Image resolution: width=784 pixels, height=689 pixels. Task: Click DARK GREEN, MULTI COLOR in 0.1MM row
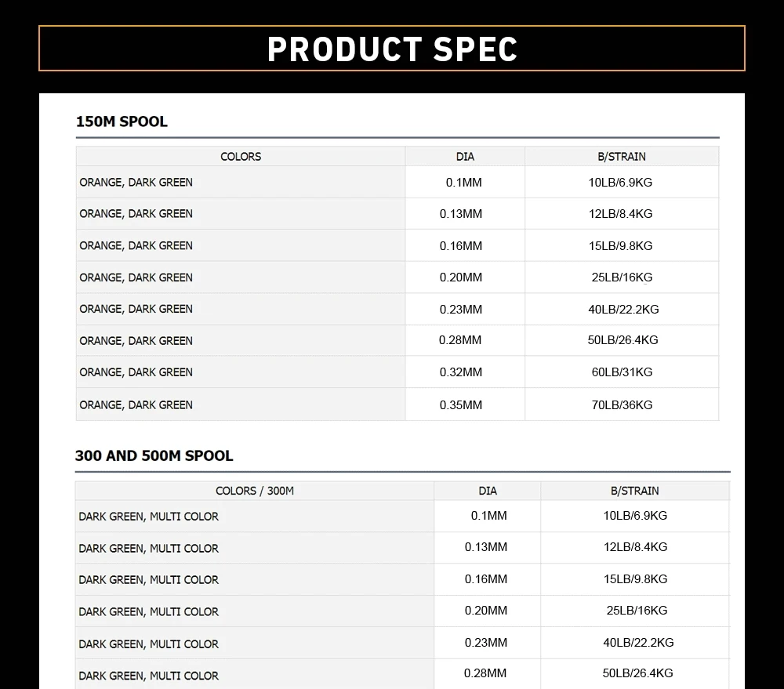(x=149, y=517)
